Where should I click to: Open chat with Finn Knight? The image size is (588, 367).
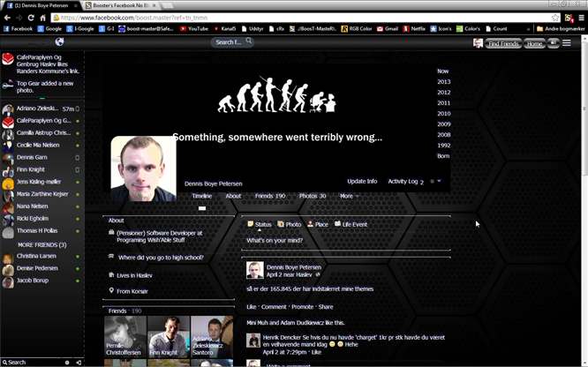point(41,169)
